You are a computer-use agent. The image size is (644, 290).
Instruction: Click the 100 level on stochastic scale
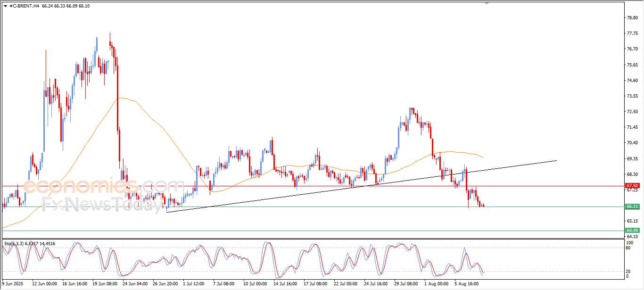coord(629,243)
